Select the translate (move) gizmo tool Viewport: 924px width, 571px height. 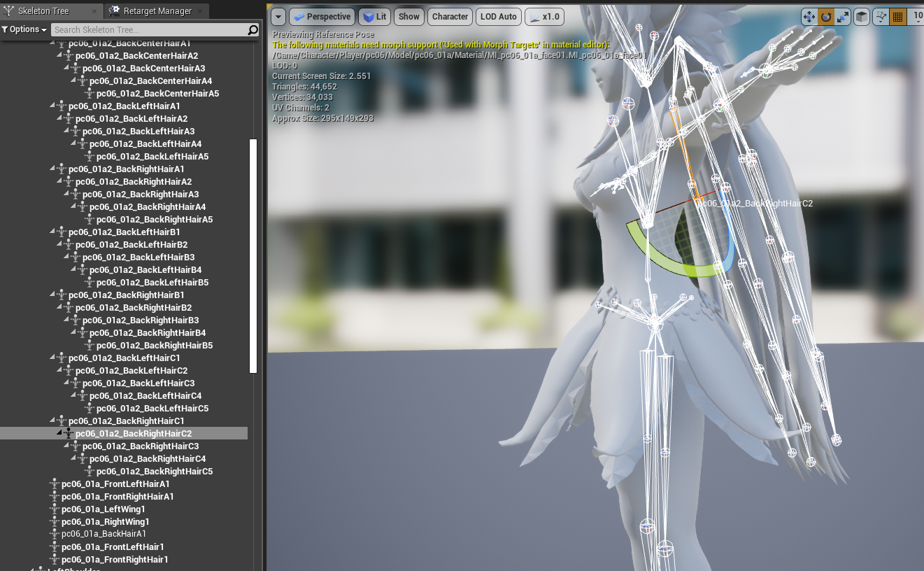coord(809,17)
